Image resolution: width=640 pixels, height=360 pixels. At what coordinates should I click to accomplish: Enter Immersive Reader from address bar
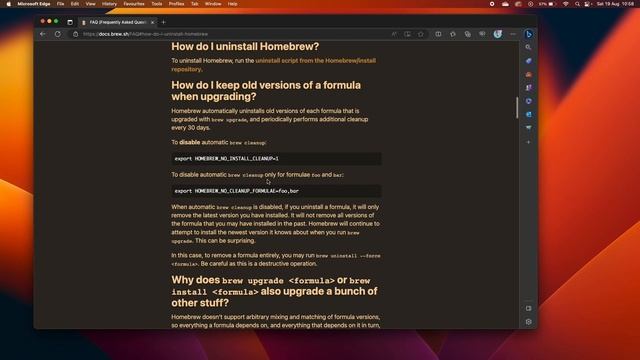click(407, 34)
